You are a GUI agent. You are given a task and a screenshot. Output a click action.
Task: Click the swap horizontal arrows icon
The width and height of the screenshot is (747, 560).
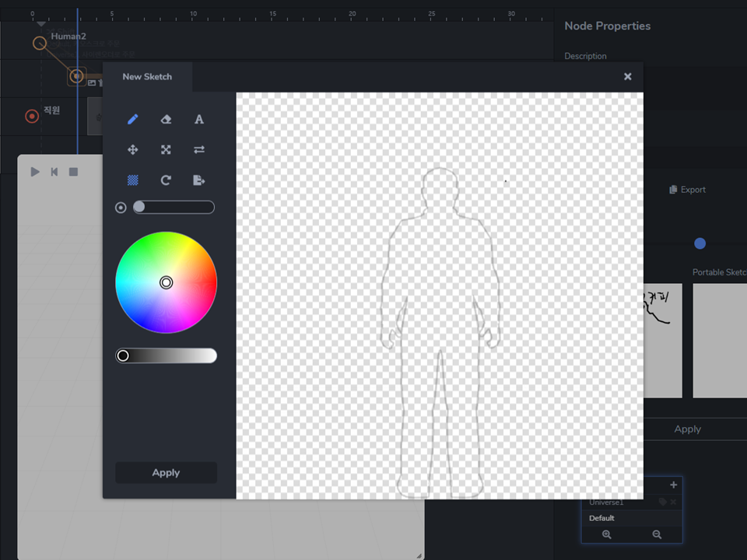coord(199,149)
